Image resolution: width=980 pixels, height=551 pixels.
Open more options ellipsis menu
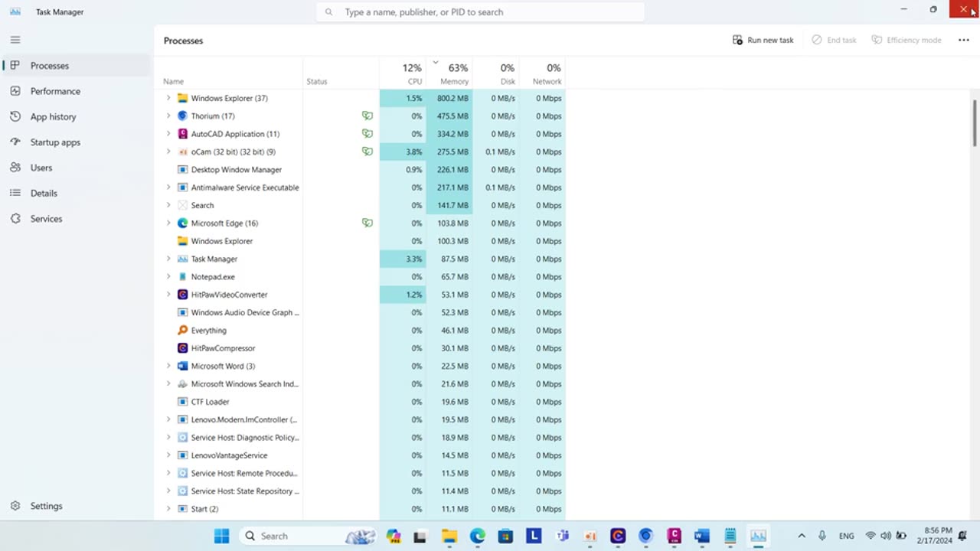[963, 40]
